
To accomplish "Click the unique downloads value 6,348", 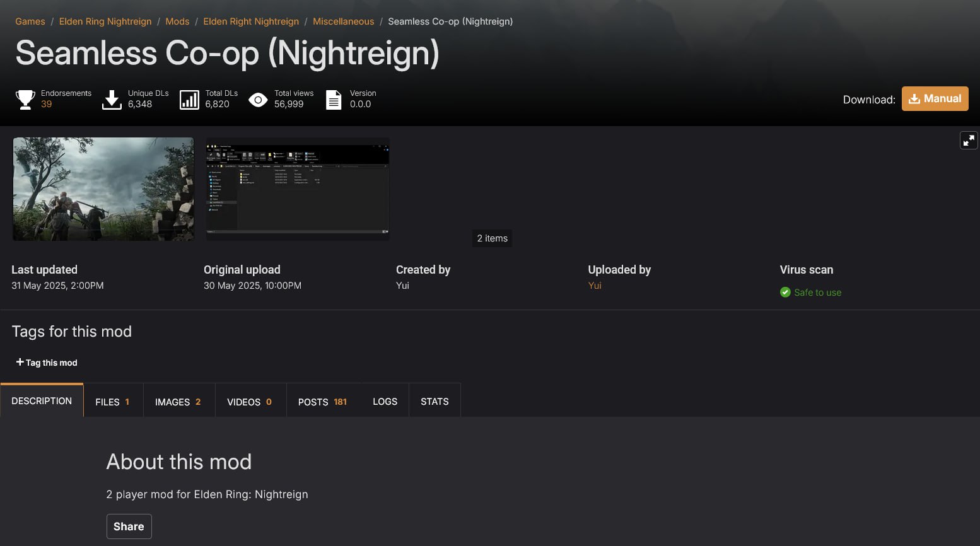I will tap(140, 104).
